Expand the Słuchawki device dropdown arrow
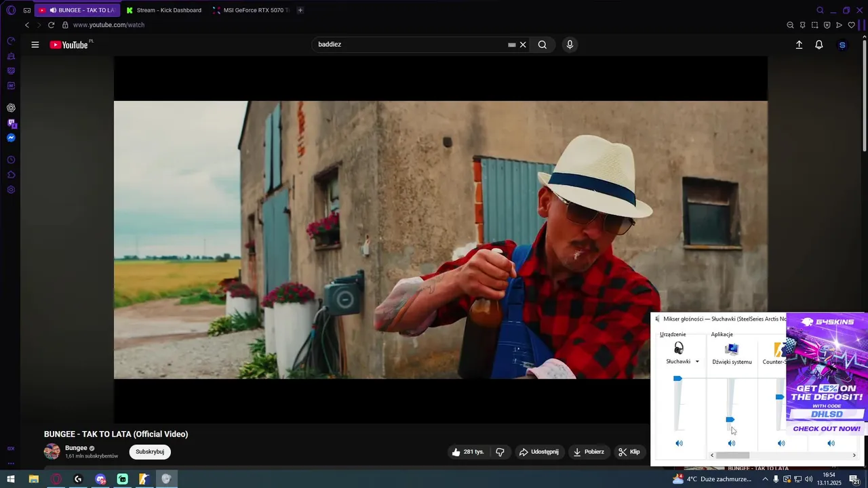Screen dimensions: 868x488 tap(697, 362)
